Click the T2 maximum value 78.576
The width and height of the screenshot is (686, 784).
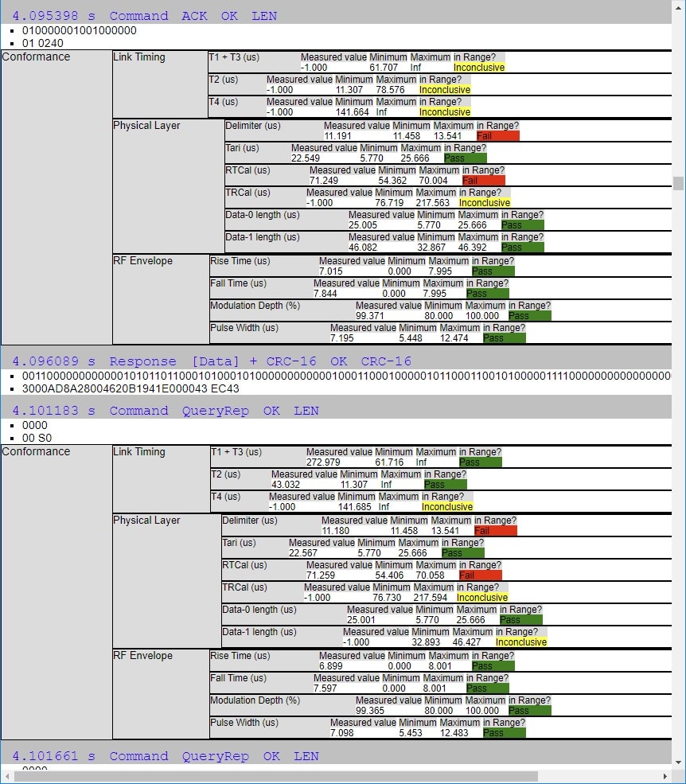point(390,90)
